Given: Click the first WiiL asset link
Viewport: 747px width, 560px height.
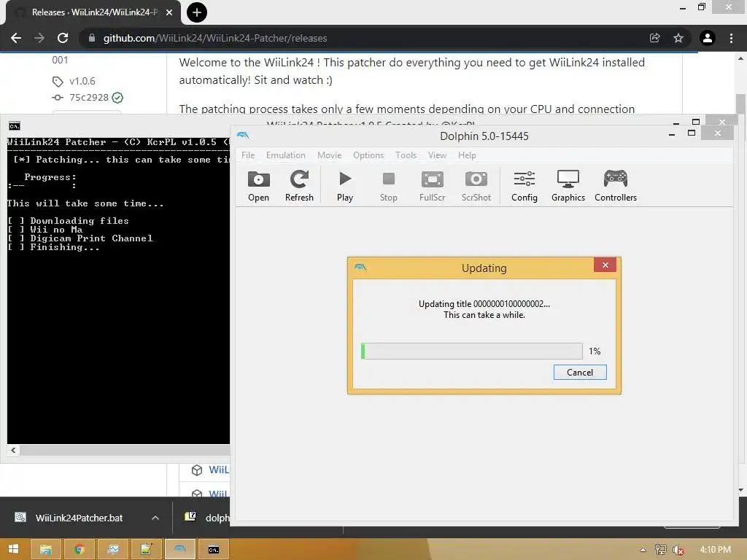Looking at the screenshot, I should (219, 470).
